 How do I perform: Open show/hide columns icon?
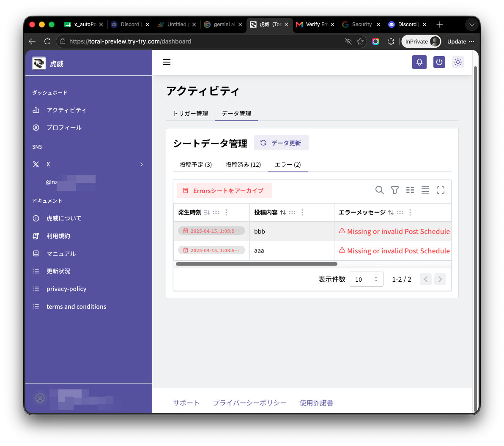pyautogui.click(x=410, y=190)
